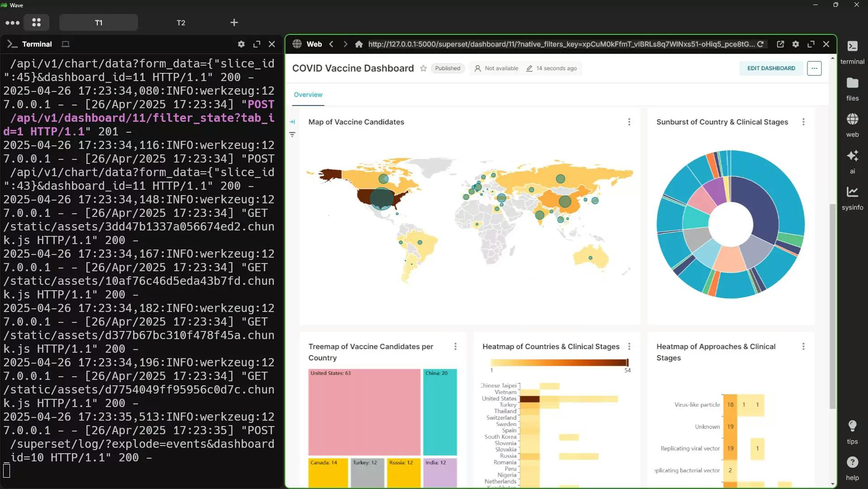Open terminal widget in sidebar

pyautogui.click(x=852, y=52)
